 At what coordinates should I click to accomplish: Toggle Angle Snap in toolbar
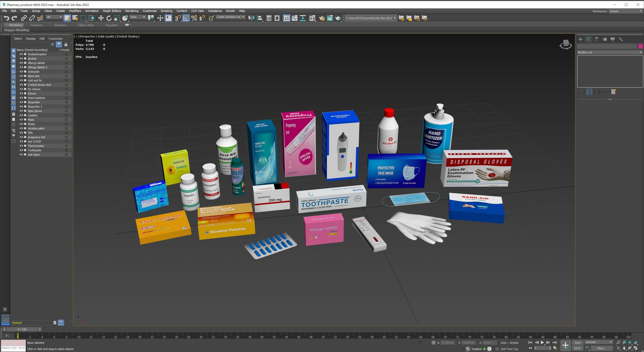point(186,18)
